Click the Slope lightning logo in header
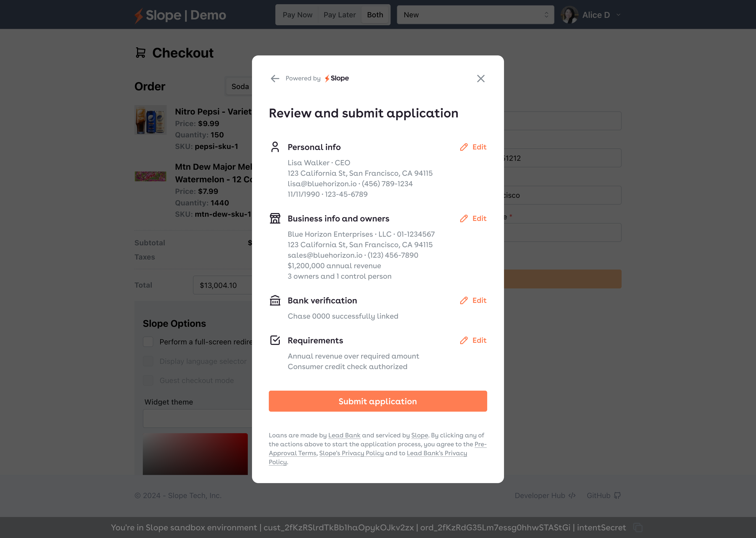The image size is (756, 538). tap(138, 15)
